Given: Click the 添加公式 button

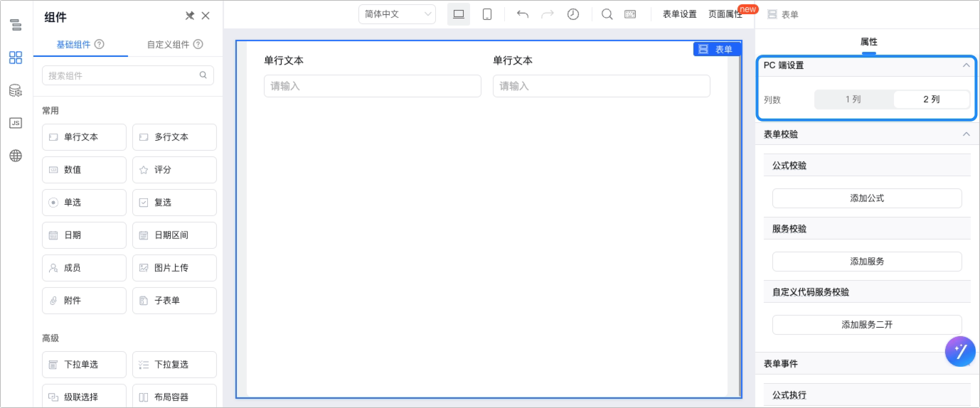Looking at the screenshot, I should [867, 198].
